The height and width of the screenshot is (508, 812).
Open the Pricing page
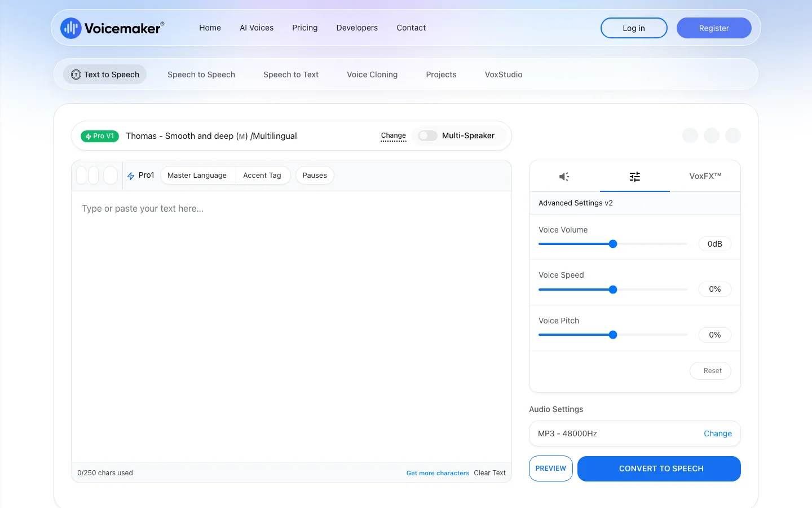pyautogui.click(x=305, y=28)
